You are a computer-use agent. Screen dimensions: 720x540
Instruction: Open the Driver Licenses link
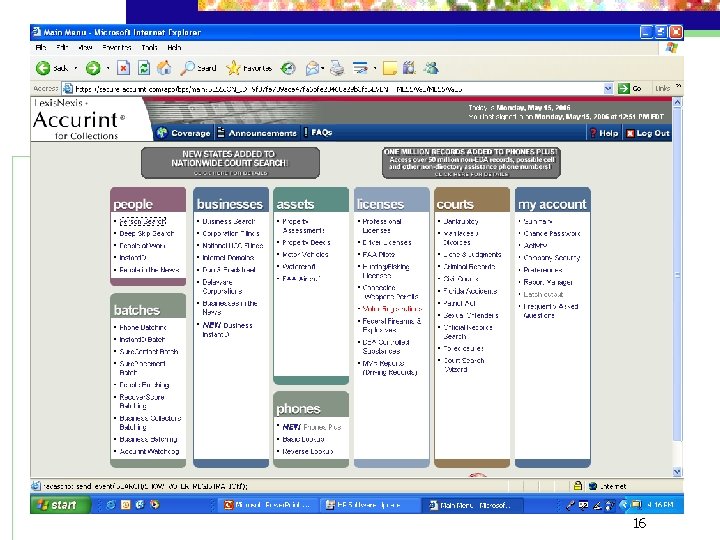coord(387,242)
